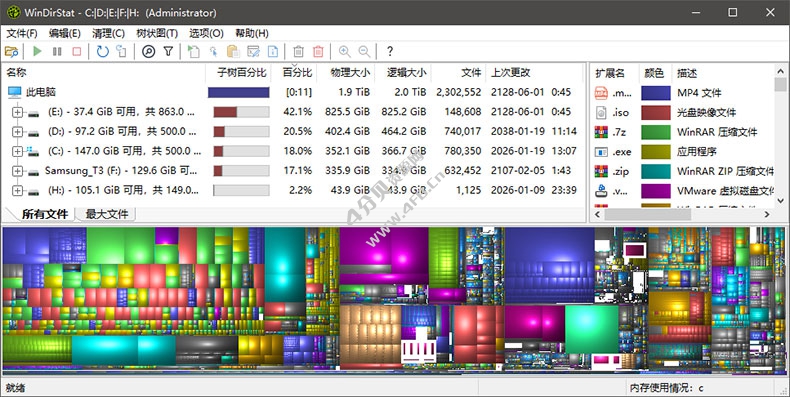Click the VMware disk file icon
The image size is (790, 397).
(601, 191)
